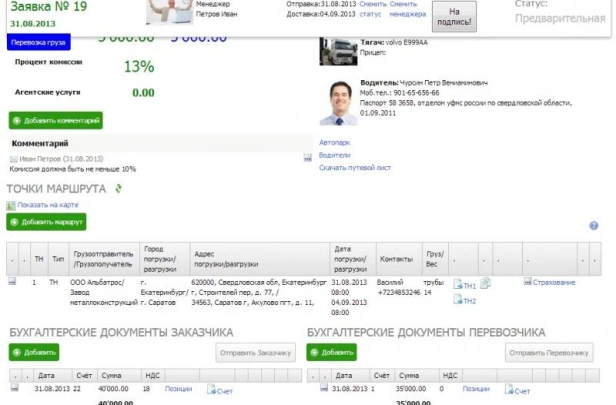
Task: Open customer Счет document icon
Action: coord(220,389)
